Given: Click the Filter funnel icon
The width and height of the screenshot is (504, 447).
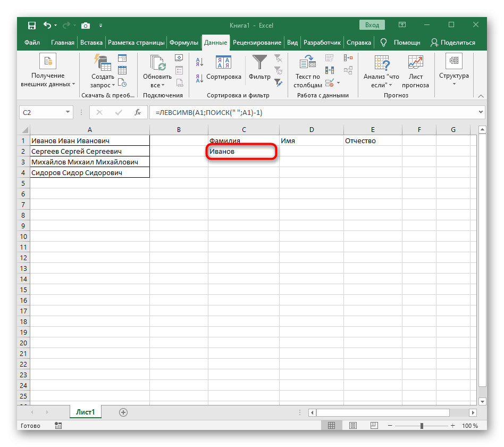Looking at the screenshot, I should (259, 63).
